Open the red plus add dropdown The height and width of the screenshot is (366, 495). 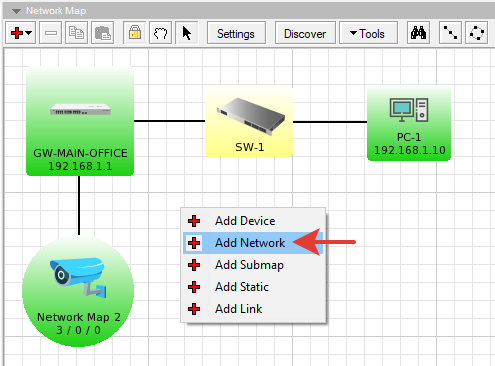point(21,33)
